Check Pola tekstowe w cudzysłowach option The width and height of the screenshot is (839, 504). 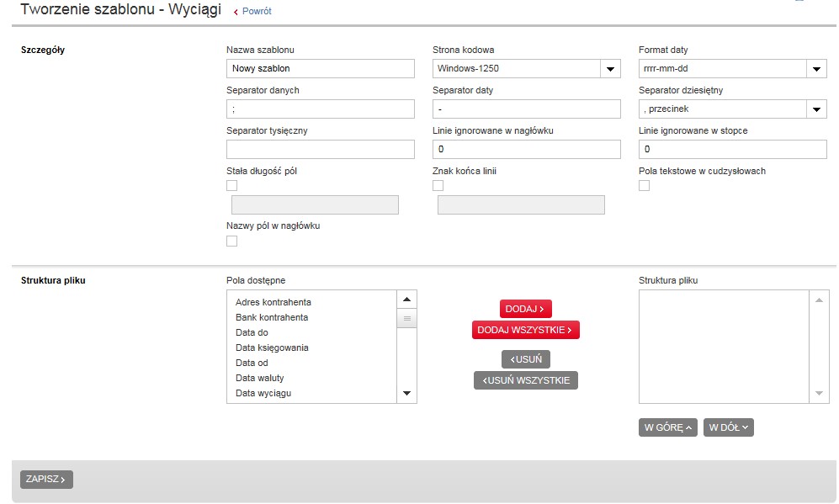[644, 186]
